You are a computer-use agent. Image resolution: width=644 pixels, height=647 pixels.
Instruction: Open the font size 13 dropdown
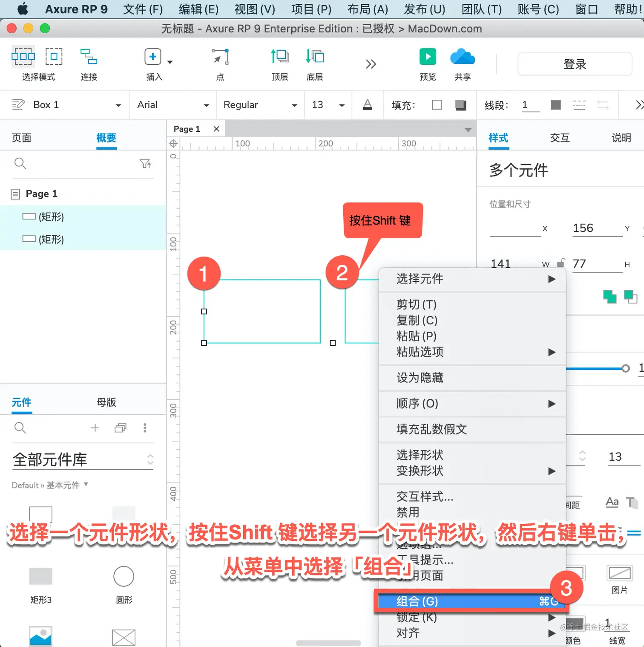coord(342,105)
